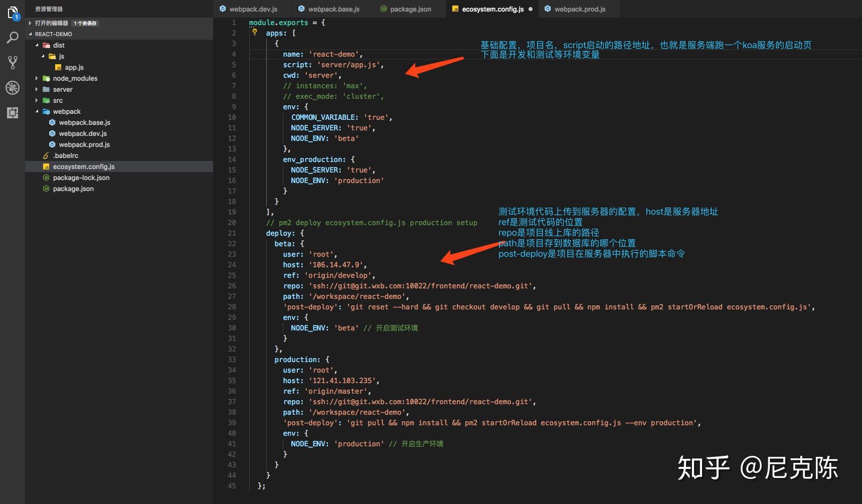Open the Search activity bar icon
Screen dimensions: 862x504
pyautogui.click(x=13, y=38)
